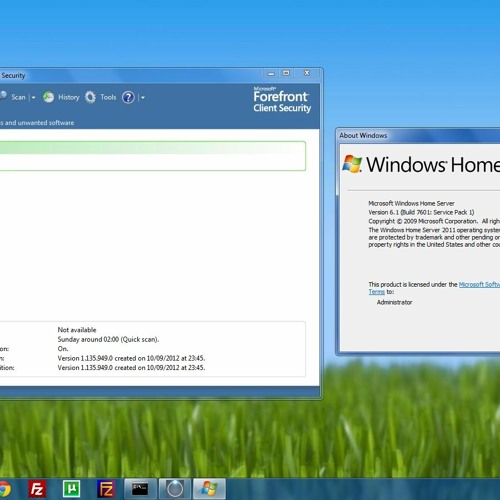Click the 'On.' protection status text
This screenshot has height=500, width=500.
(x=63, y=349)
